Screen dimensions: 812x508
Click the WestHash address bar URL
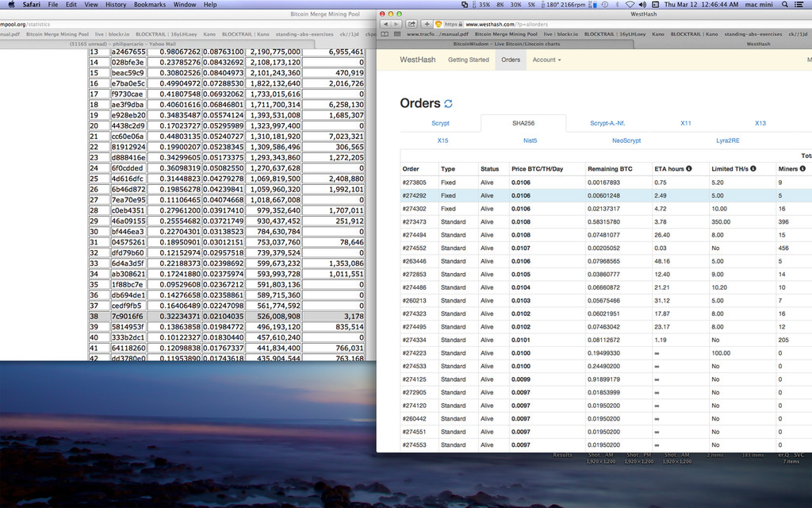tap(507, 24)
